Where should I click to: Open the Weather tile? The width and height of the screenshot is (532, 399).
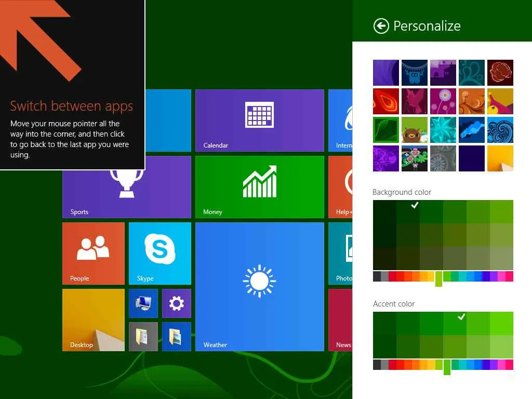[x=260, y=287]
